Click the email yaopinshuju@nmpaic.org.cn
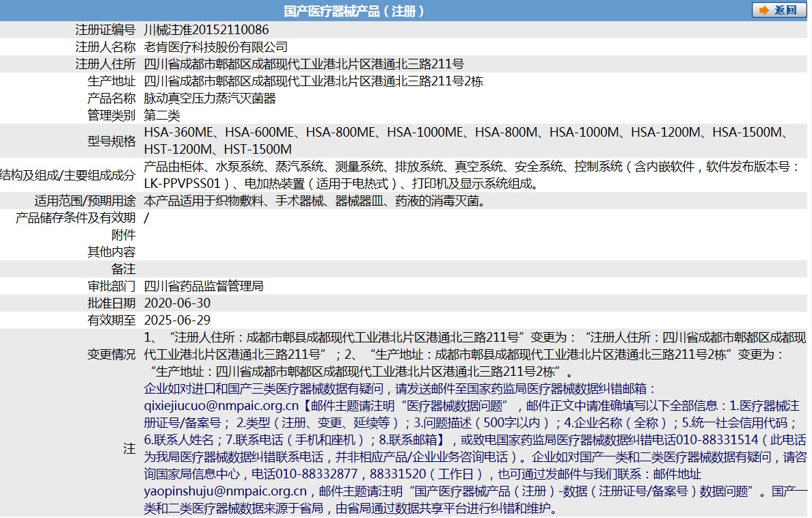This screenshot has width=812, height=518. (226, 491)
